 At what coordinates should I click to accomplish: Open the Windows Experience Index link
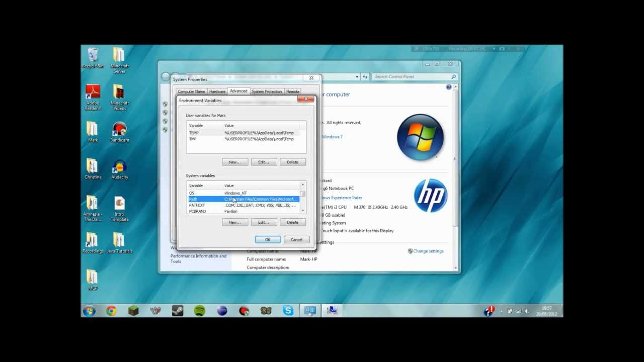(x=341, y=198)
